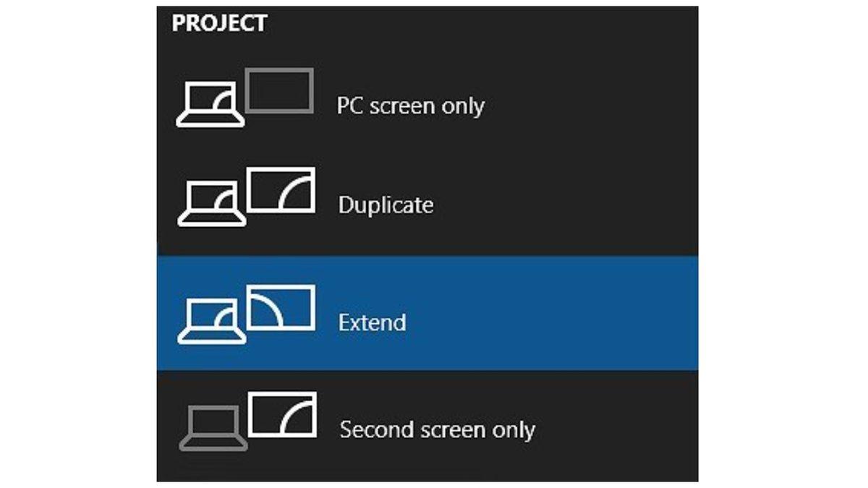Screen dimensions: 868x488
Task: Click the Second screen only label
Action: [436, 430]
